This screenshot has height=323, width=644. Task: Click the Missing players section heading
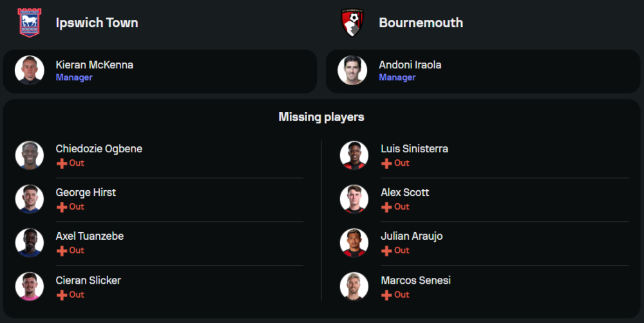321,117
